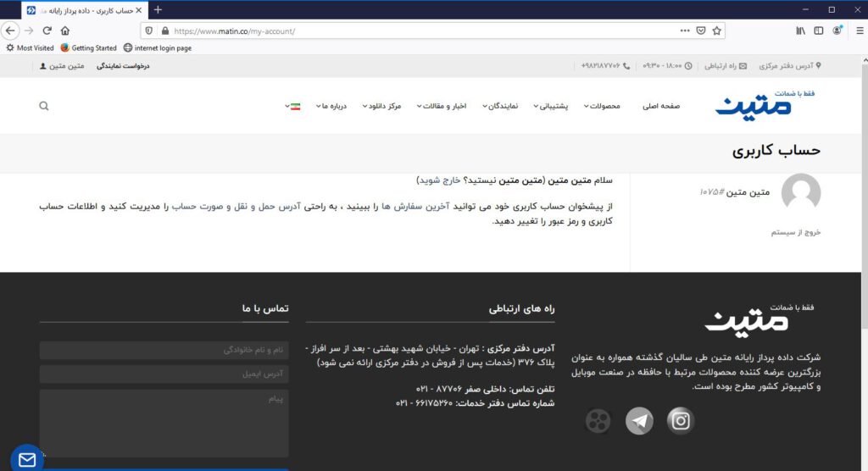Click the phone number in top bar

pos(605,66)
